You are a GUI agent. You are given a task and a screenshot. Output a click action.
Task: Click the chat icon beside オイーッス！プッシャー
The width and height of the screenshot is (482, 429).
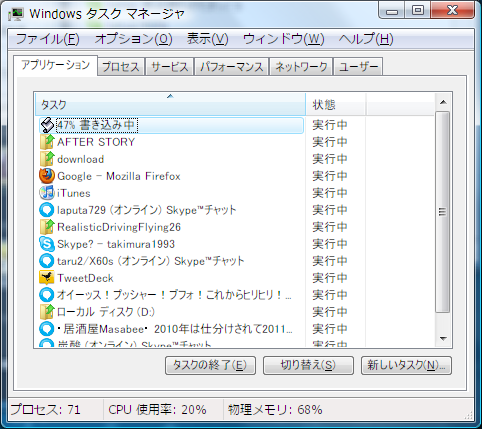pos(47,295)
